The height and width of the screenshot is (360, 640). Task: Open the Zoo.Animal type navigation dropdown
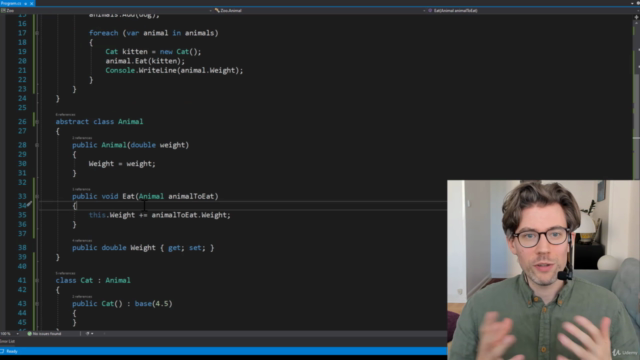320,11
